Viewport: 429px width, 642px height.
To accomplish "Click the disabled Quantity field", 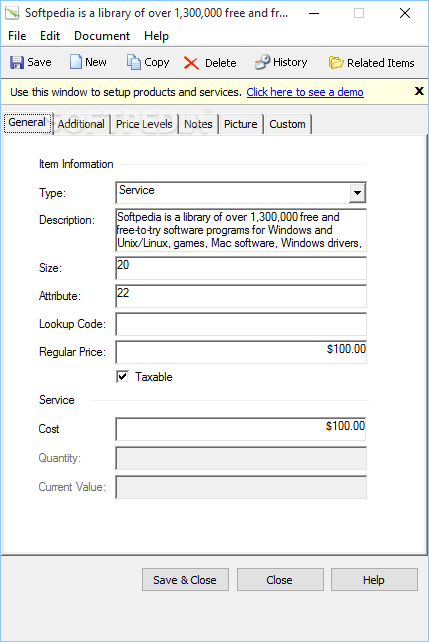I will pos(241,458).
